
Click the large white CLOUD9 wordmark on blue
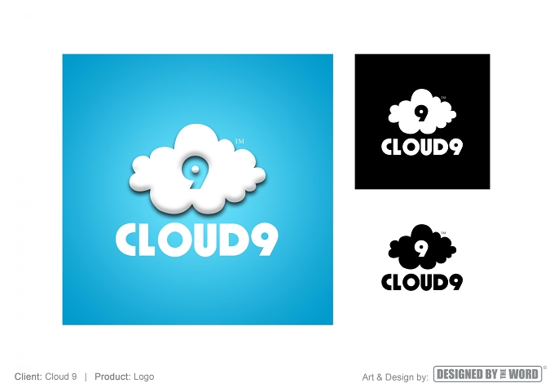tap(197, 240)
